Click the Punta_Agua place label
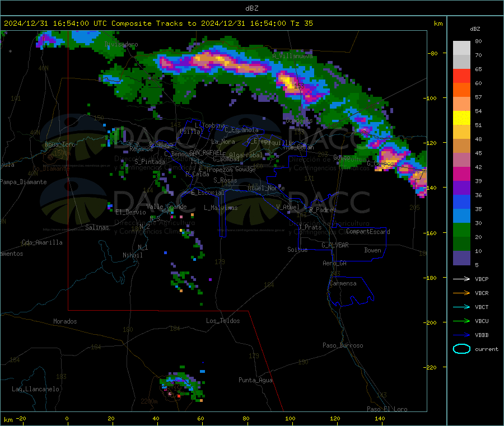The height and width of the screenshot is (426, 504). (x=255, y=380)
